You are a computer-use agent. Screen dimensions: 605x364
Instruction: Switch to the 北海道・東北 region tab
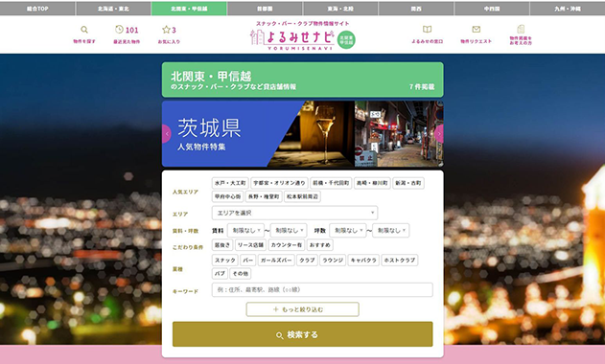[113, 9]
